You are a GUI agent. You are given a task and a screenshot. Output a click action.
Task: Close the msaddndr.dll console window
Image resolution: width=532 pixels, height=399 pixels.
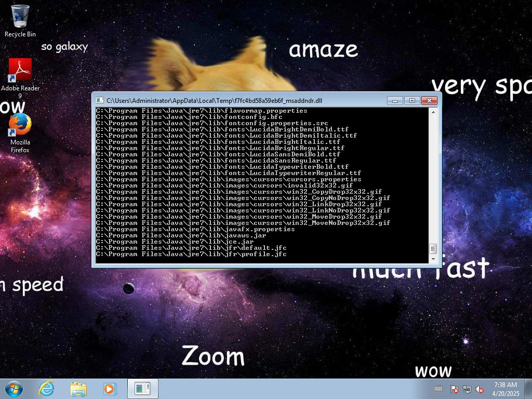[429, 100]
